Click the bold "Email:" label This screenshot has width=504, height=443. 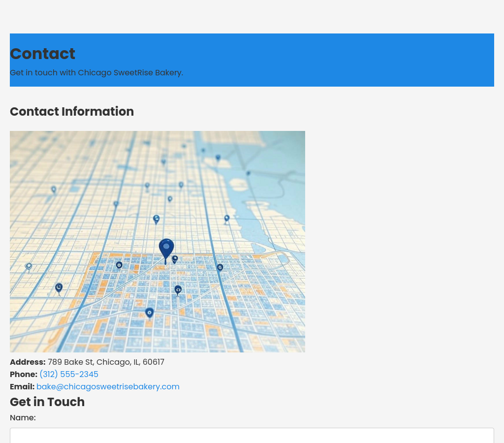pyautogui.click(x=22, y=387)
